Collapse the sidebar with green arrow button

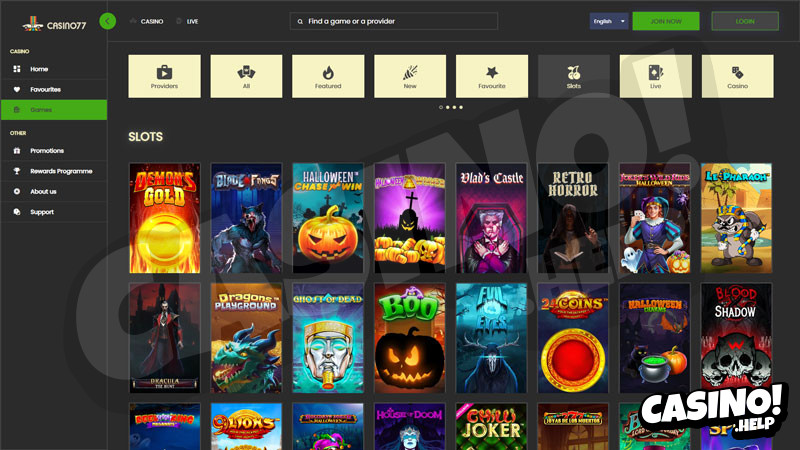pyautogui.click(x=108, y=21)
